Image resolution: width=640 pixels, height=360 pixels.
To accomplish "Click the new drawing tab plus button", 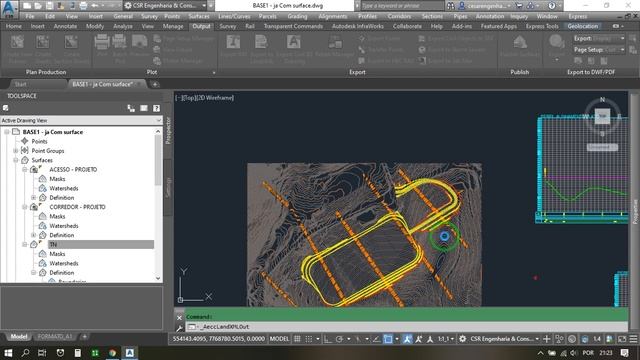I will point(155,84).
